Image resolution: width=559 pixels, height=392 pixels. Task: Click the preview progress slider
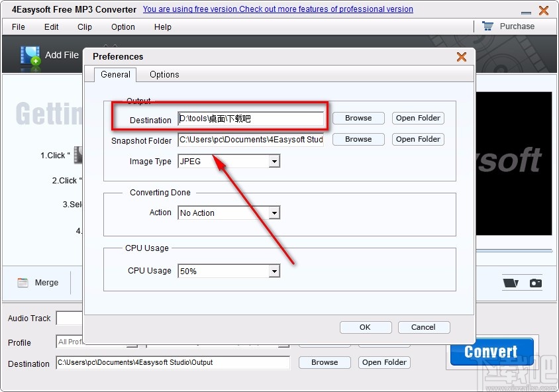coord(514,251)
